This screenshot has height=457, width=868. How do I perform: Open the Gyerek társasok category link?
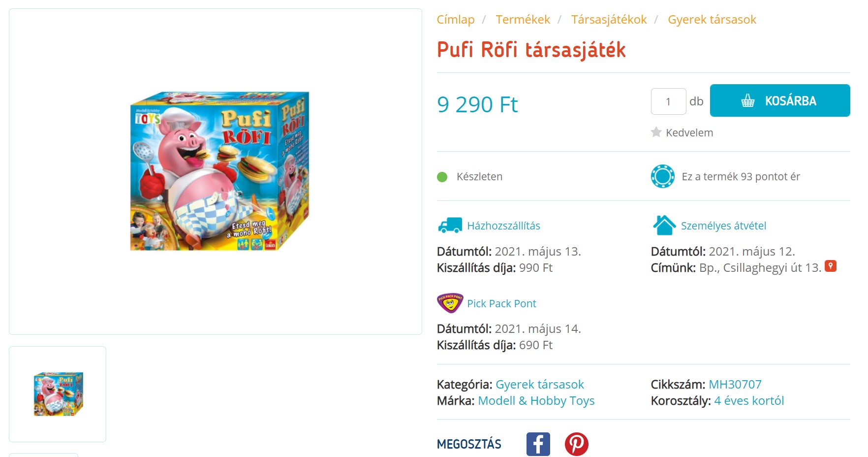[539, 385]
